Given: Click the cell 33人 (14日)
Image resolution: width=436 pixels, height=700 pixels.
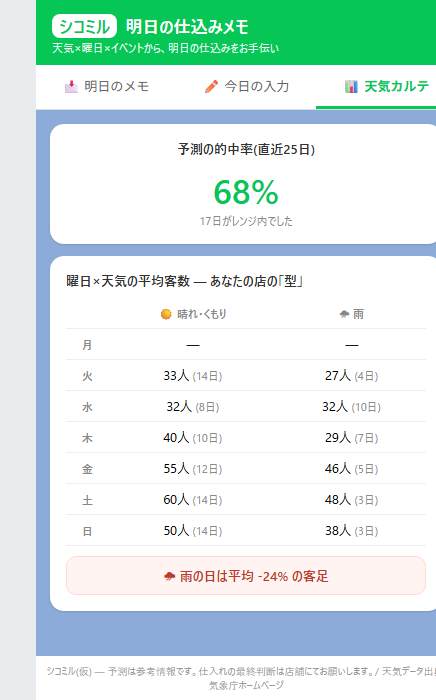Looking at the screenshot, I should [x=193, y=376].
